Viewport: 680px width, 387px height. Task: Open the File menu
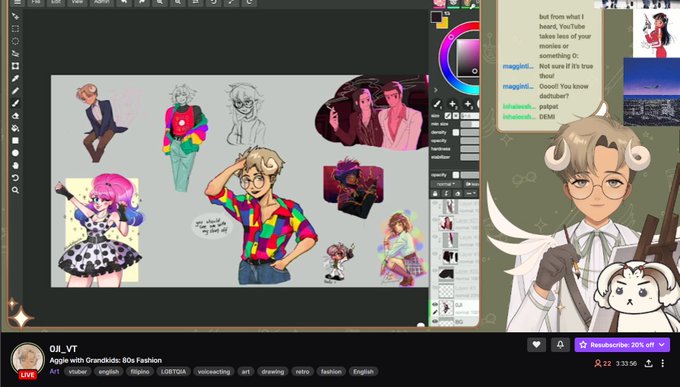click(x=36, y=2)
